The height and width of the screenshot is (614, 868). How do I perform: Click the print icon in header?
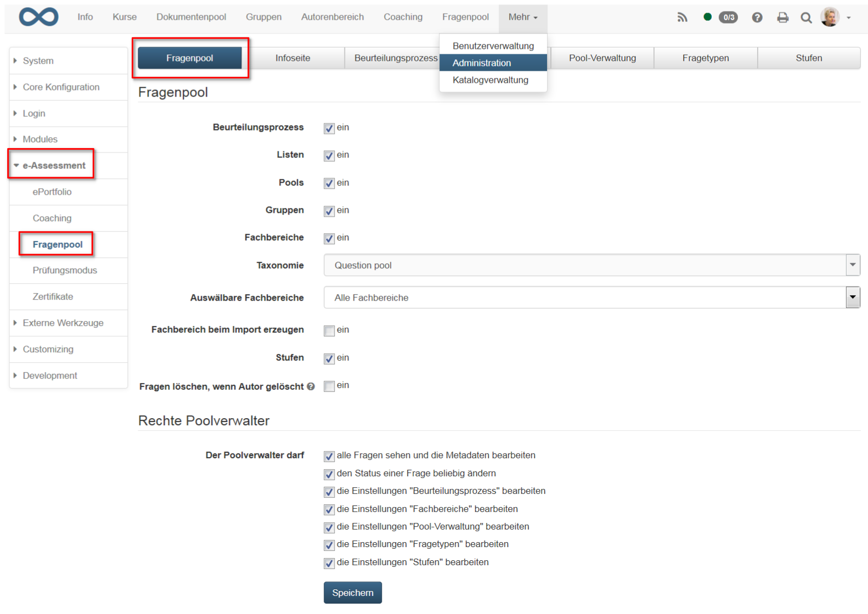point(782,18)
